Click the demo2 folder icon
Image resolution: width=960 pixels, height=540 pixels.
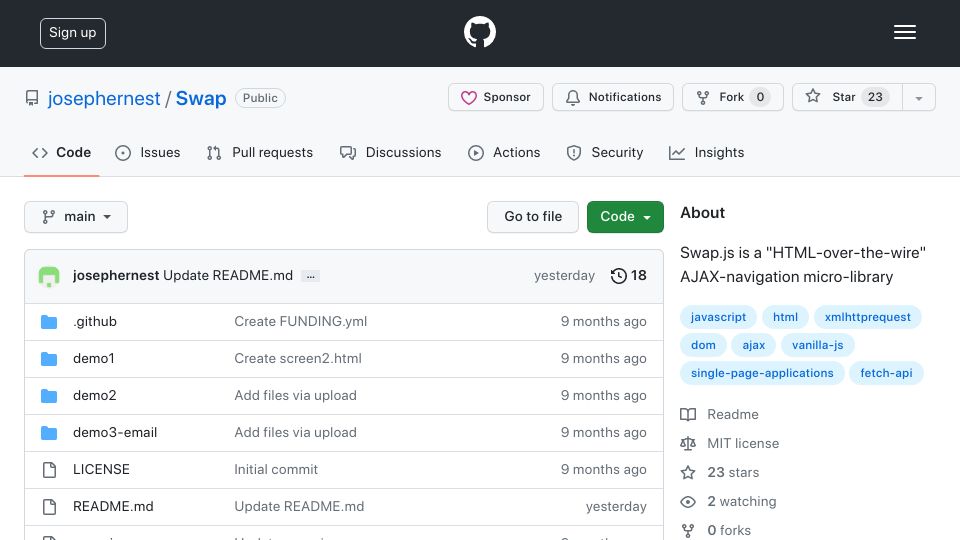(x=49, y=396)
